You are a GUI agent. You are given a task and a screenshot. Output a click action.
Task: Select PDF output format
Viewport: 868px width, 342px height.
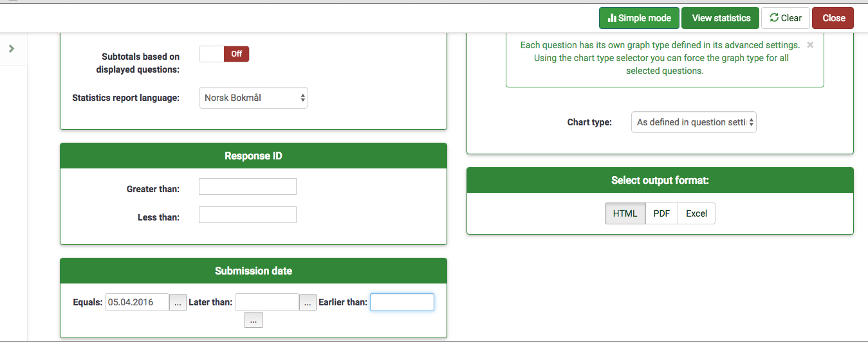point(661,213)
